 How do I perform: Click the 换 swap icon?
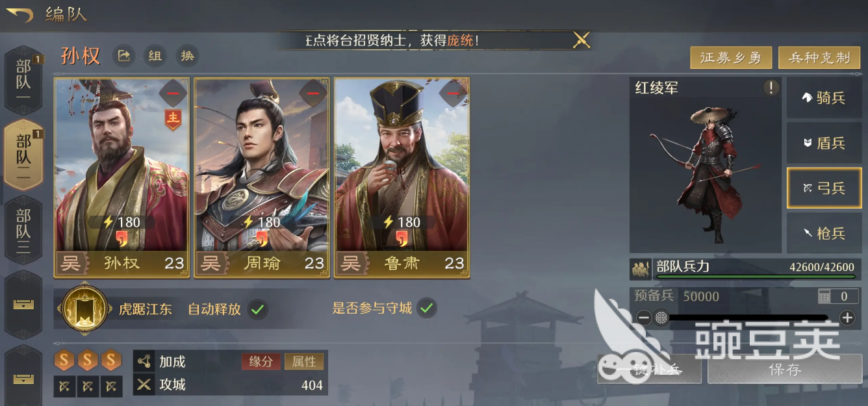187,55
